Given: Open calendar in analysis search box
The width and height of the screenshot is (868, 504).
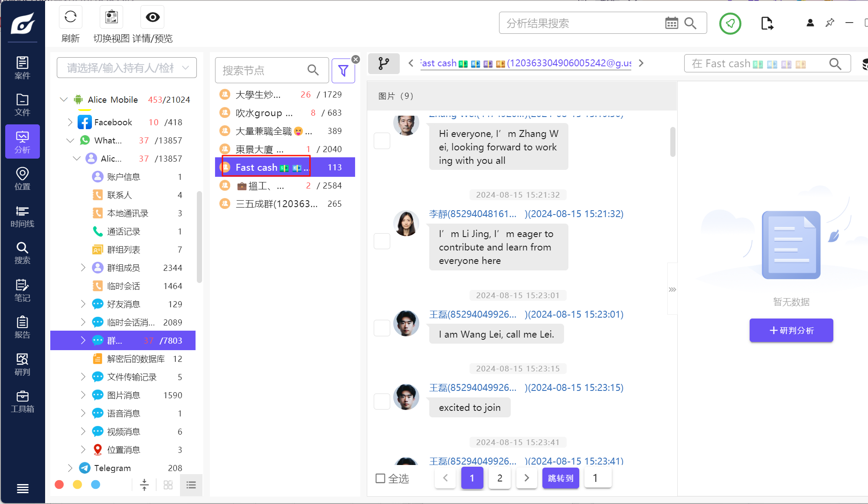Looking at the screenshot, I should point(671,23).
